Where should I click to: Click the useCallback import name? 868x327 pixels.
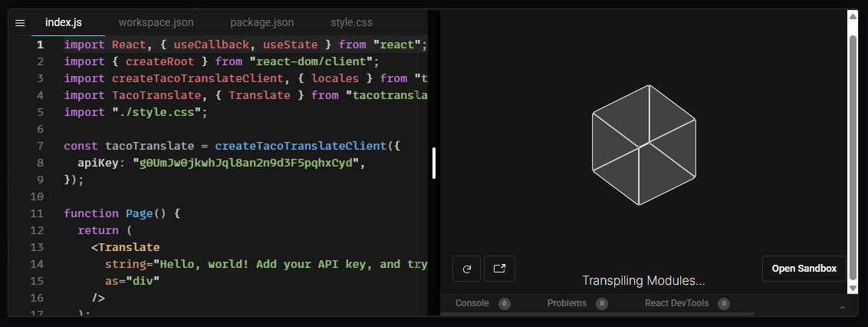point(212,45)
